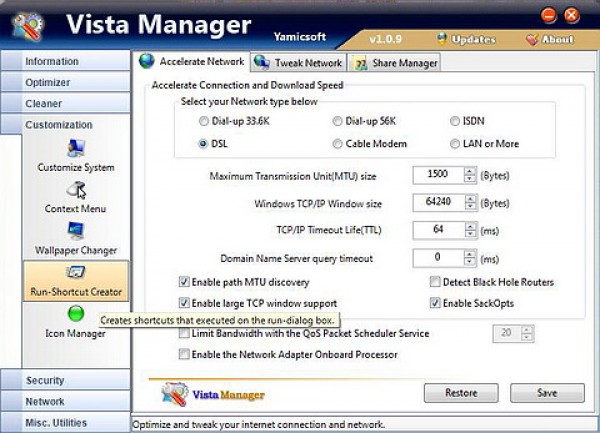Screen dimensions: 600x433
Task: Click the Tweak Network computer icon
Action: (262, 62)
